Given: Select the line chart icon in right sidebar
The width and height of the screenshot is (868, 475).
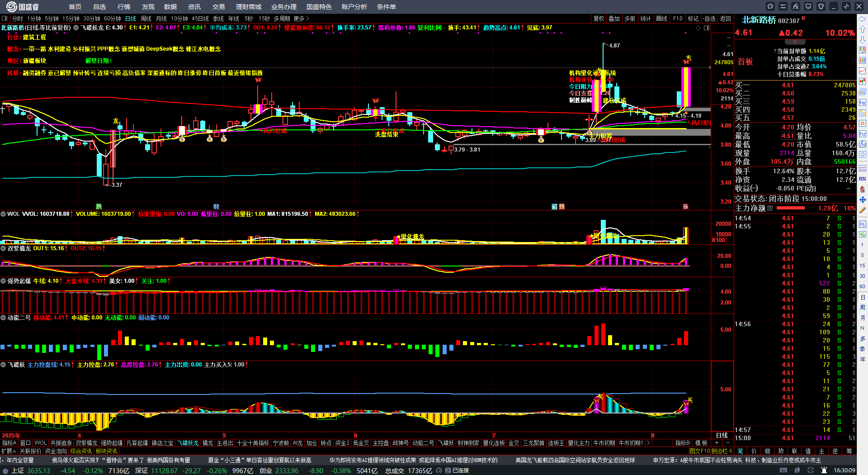Looking at the screenshot, I should pos(863,71).
